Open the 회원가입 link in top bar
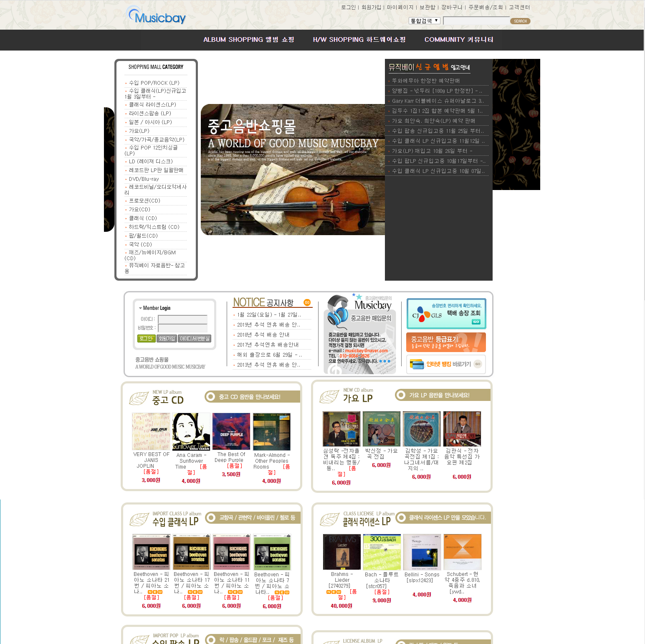The height and width of the screenshot is (644, 645). tap(371, 7)
